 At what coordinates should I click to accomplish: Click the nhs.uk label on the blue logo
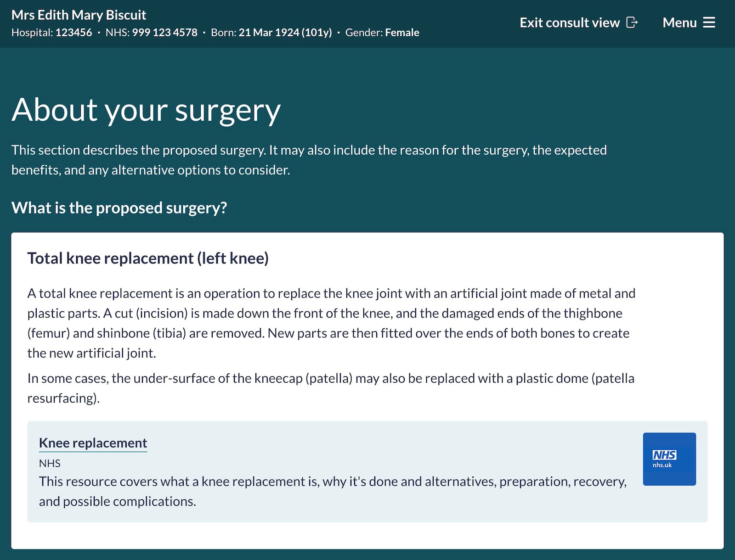click(x=662, y=465)
